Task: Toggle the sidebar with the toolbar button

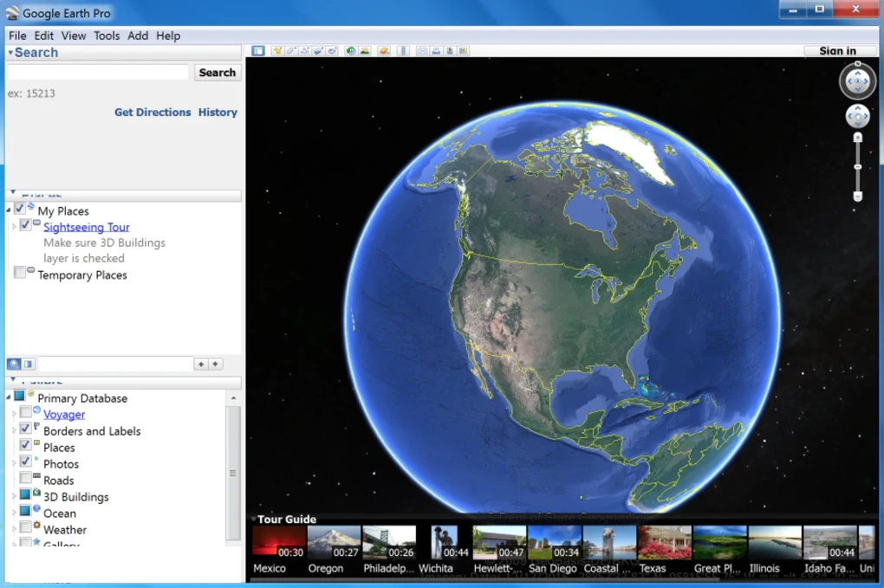Action: point(258,51)
